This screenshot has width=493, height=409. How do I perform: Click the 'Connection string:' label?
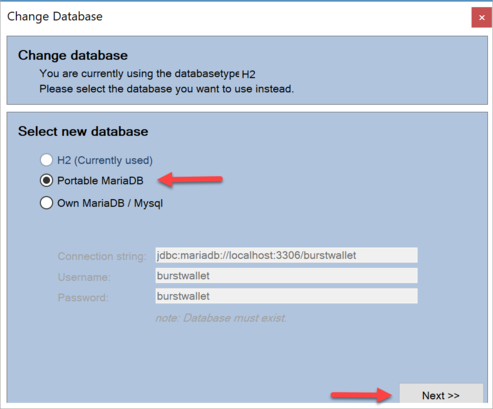[x=102, y=256]
